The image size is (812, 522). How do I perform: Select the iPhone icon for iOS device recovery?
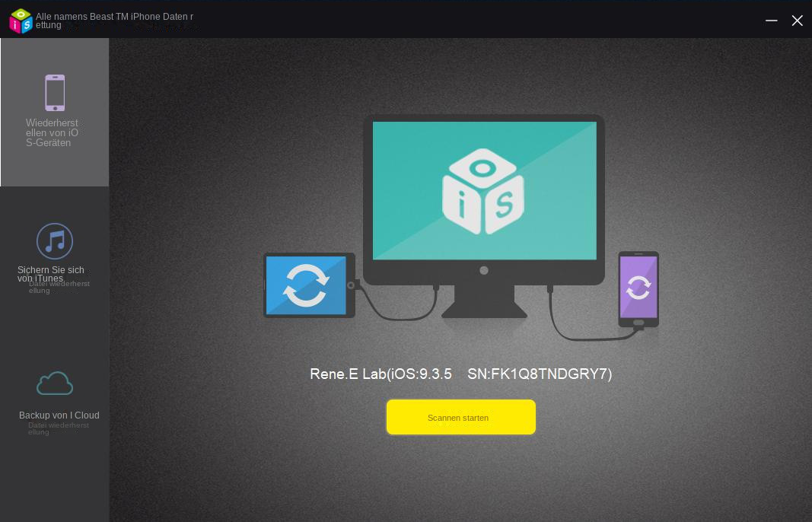click(x=55, y=93)
